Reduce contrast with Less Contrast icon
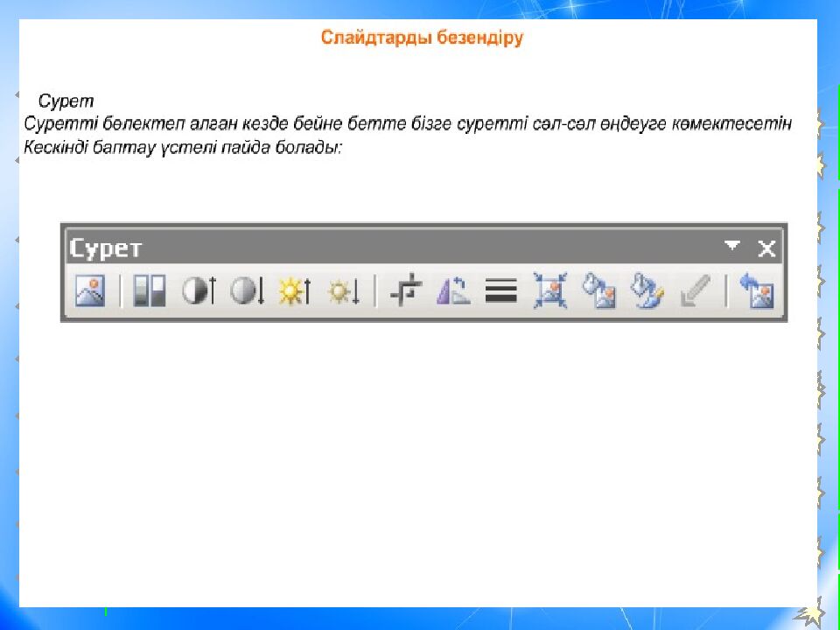 coord(247,291)
